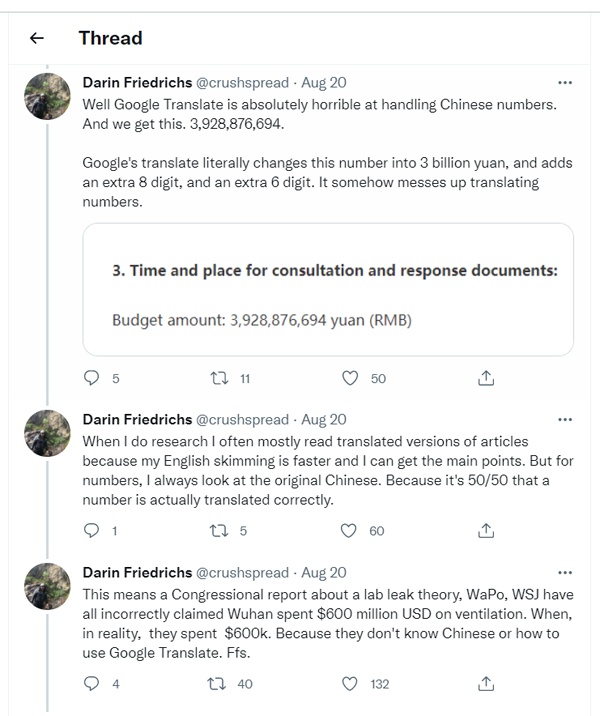
Task: Open more options on third tweet
Action: click(565, 573)
